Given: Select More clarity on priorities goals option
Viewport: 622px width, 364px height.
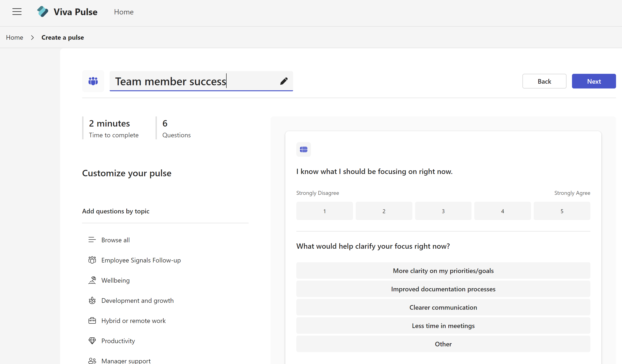Looking at the screenshot, I should point(443,270).
